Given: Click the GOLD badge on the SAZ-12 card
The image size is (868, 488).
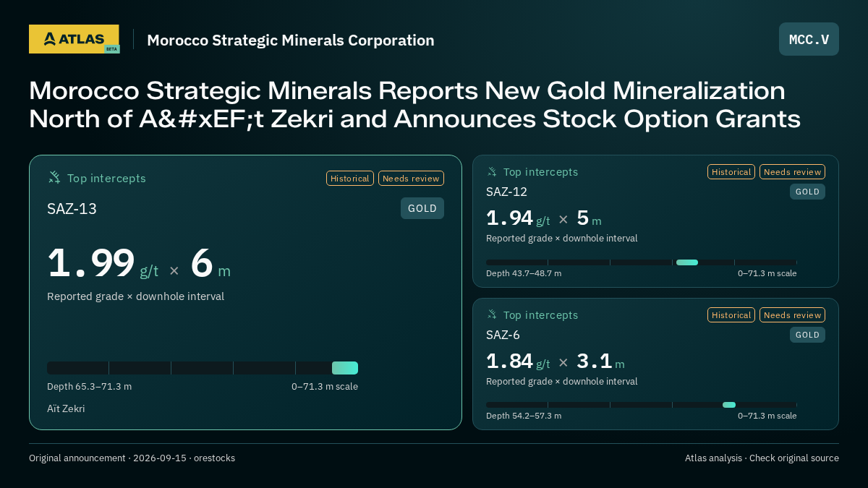Looking at the screenshot, I should coord(807,192).
